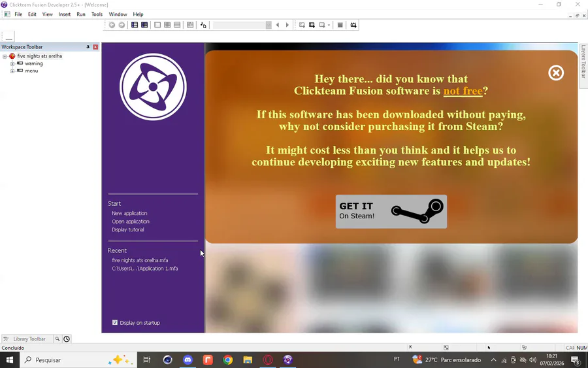Click the music note toolbar icon
This screenshot has width=588, height=368.
pyautogui.click(x=203, y=25)
